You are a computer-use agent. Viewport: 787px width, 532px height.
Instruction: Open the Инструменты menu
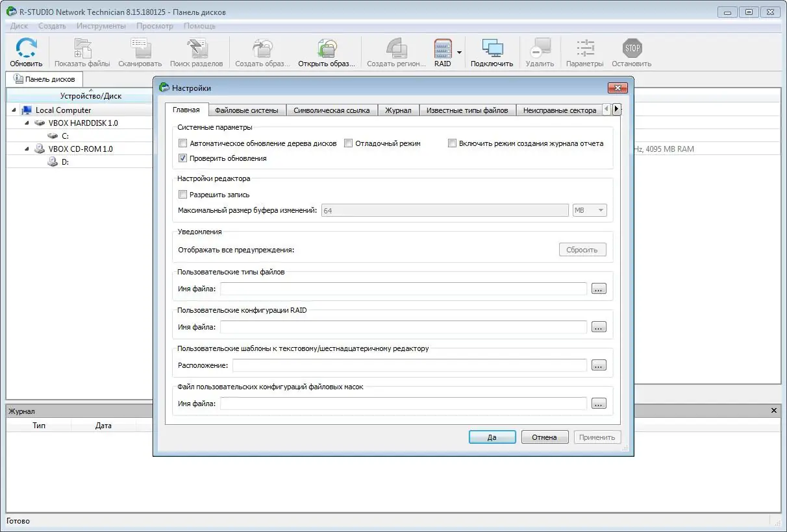click(x=101, y=26)
